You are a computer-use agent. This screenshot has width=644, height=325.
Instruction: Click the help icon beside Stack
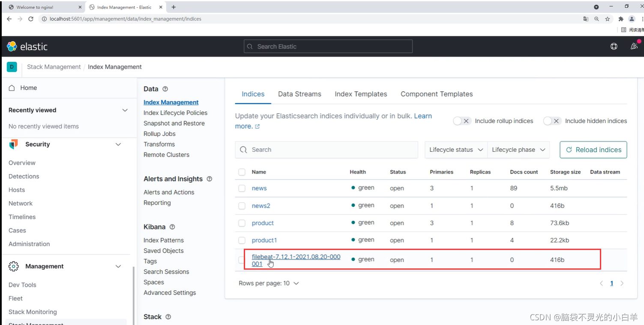[x=168, y=317]
